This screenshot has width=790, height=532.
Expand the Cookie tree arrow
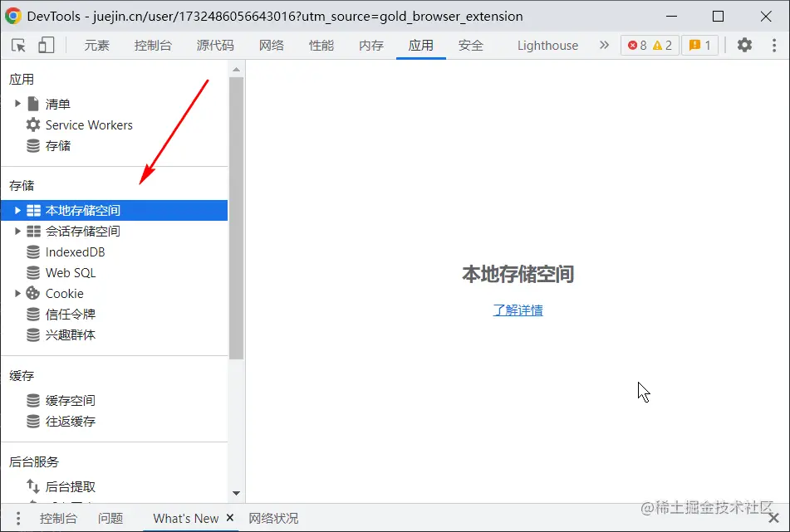[17, 294]
